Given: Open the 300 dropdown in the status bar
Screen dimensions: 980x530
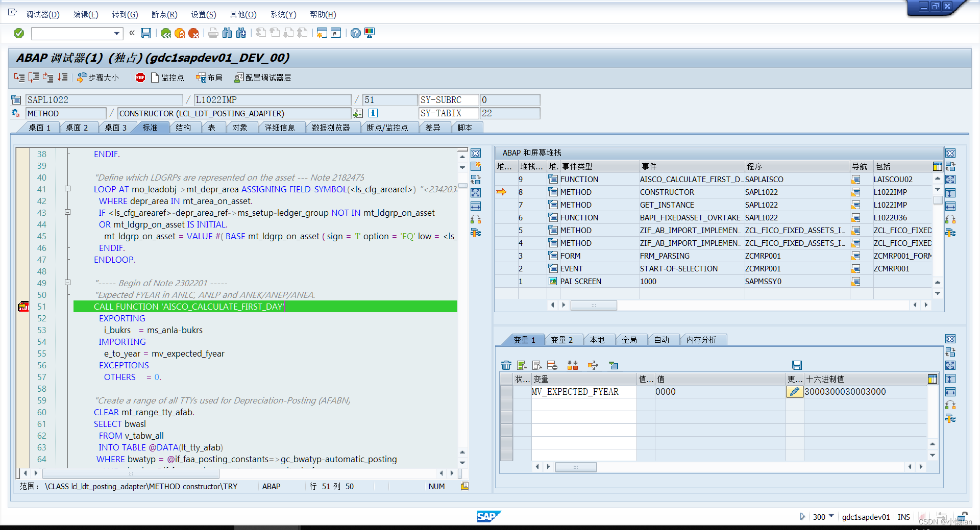Looking at the screenshot, I should (832, 517).
